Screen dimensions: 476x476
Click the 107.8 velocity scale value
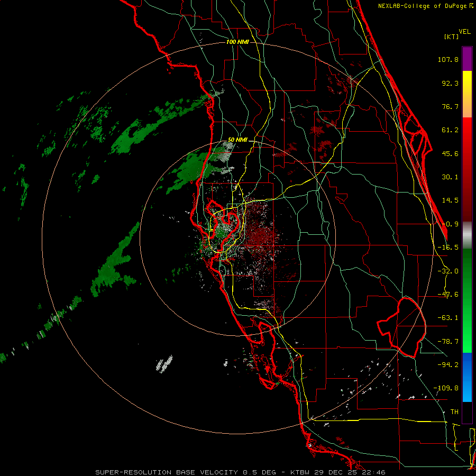click(448, 59)
